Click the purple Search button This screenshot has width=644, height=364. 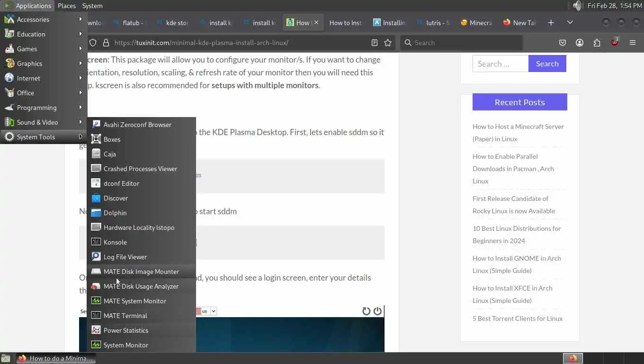[547, 64]
